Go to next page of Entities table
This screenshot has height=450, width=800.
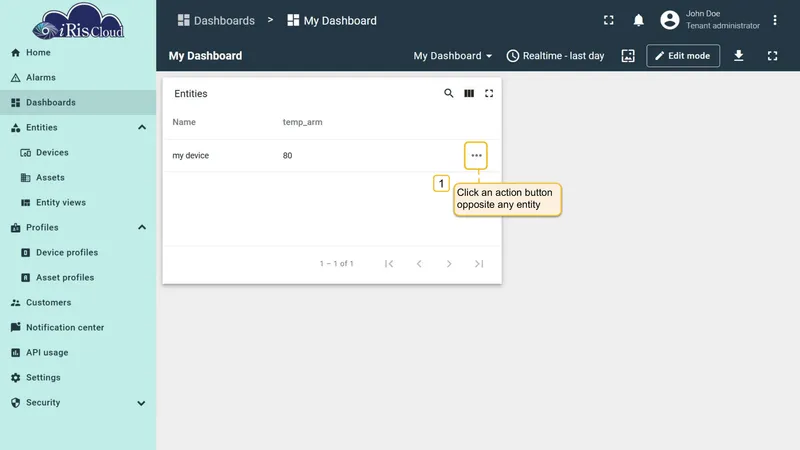pyautogui.click(x=449, y=264)
